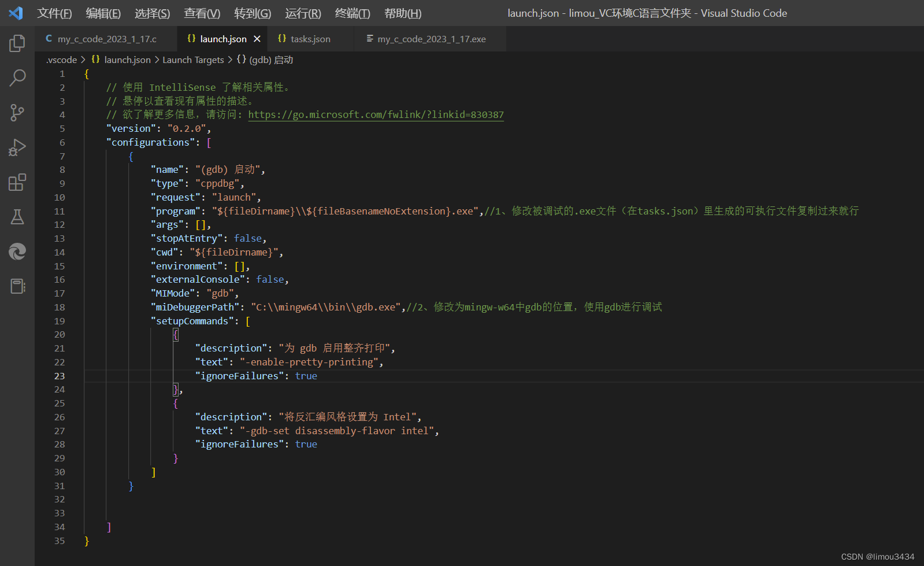Click the (gdb) 启动 breadcrumb
The image size is (924, 566).
(265, 60)
